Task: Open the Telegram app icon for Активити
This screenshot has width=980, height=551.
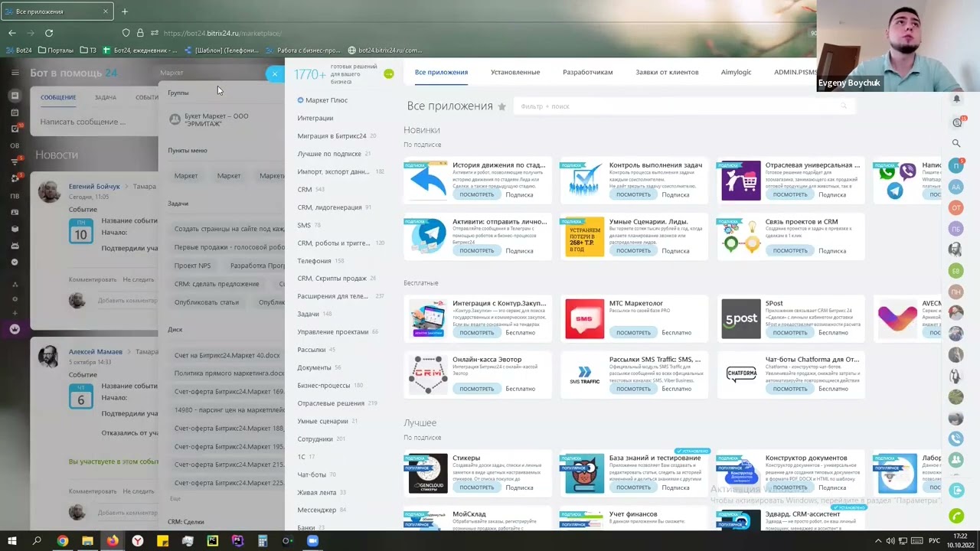Action: (428, 236)
